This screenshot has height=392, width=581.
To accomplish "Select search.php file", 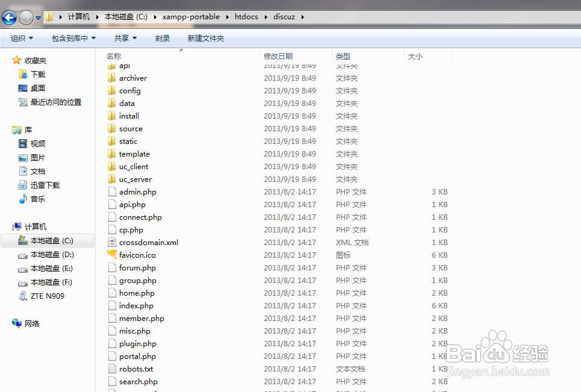I will coord(138,382).
